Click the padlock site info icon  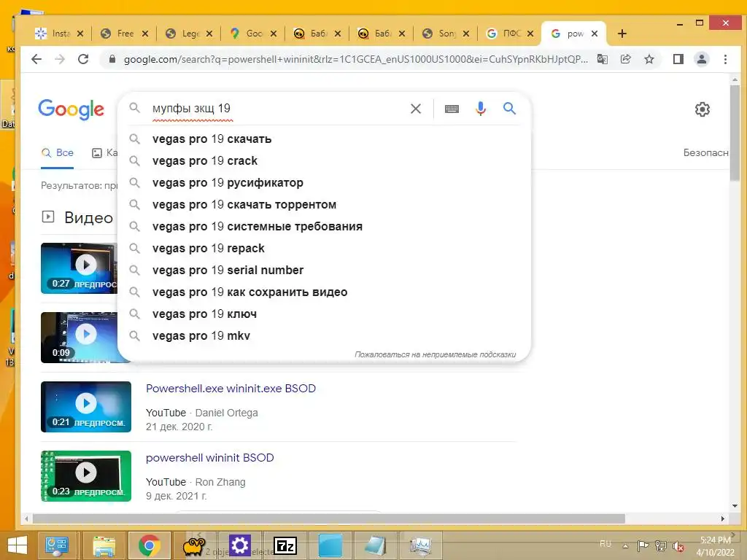[x=112, y=59]
